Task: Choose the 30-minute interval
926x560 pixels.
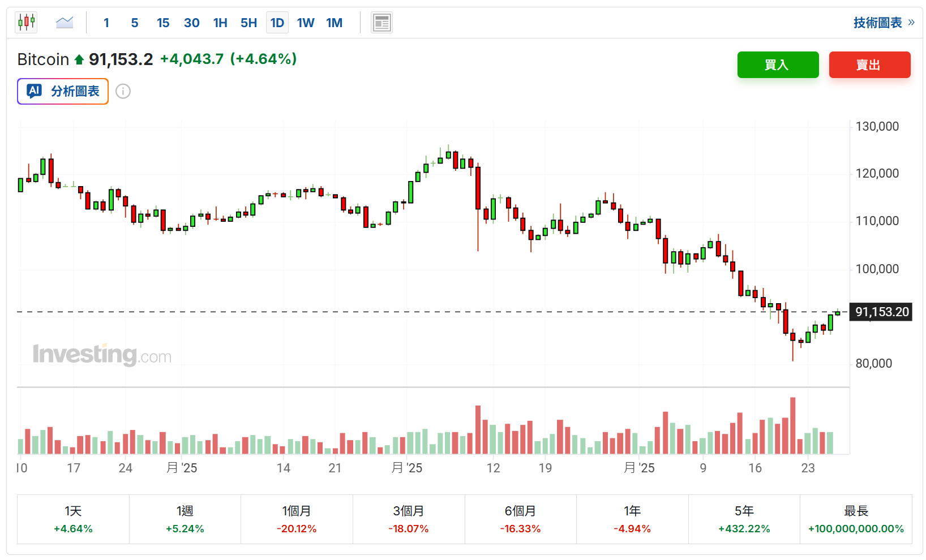Action: tap(191, 23)
